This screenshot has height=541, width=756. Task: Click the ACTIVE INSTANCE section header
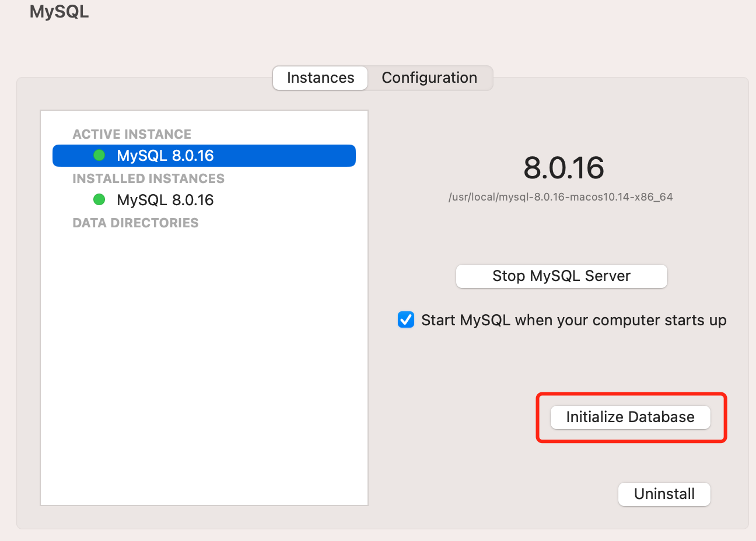pos(132,134)
